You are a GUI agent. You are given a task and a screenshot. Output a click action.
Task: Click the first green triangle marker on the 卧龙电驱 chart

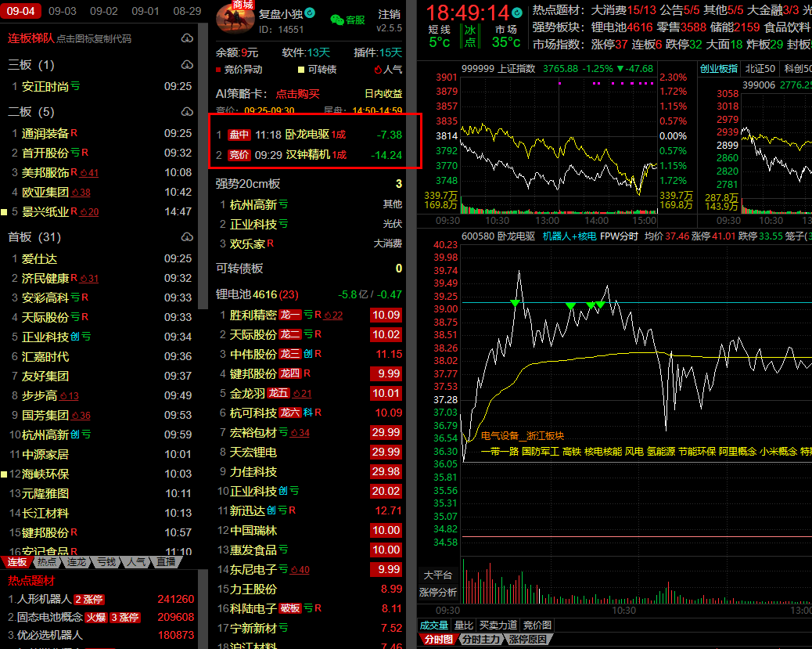point(515,303)
